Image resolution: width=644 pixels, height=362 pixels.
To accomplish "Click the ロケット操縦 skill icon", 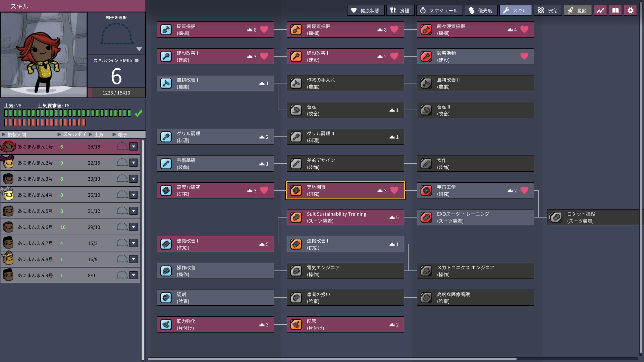I will 556,217.
